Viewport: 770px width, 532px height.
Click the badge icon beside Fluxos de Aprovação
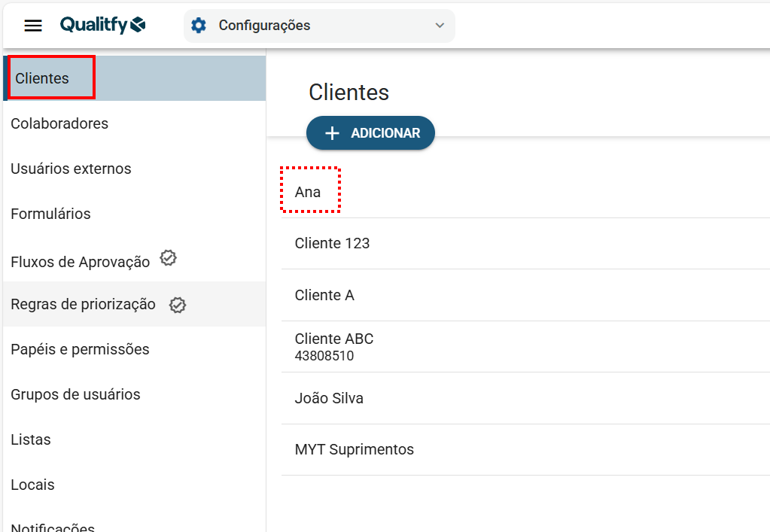pyautogui.click(x=169, y=259)
